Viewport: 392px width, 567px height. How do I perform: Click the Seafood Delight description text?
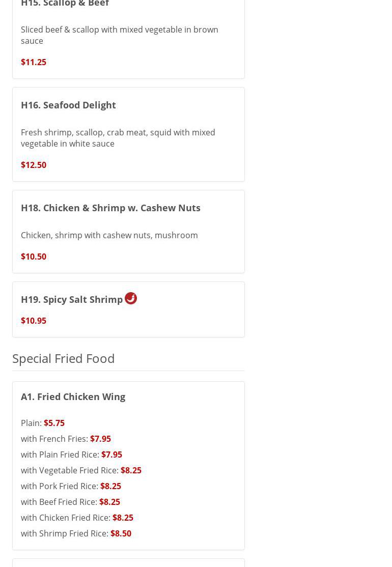click(x=118, y=138)
